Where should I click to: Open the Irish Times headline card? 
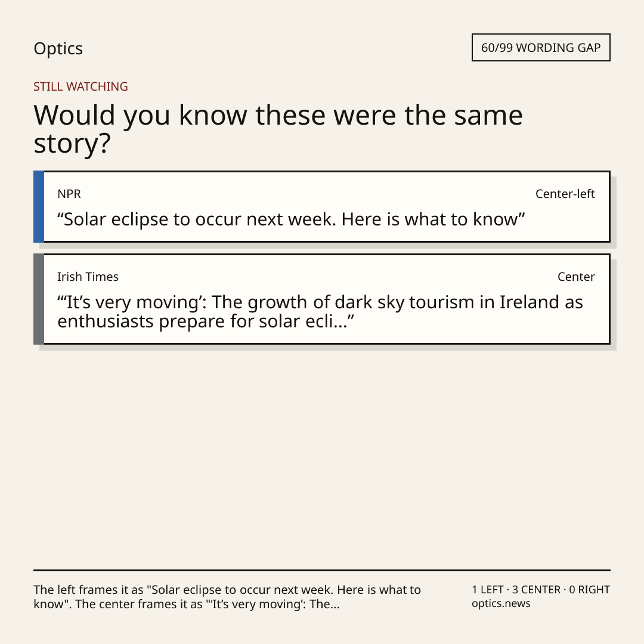pos(322,299)
